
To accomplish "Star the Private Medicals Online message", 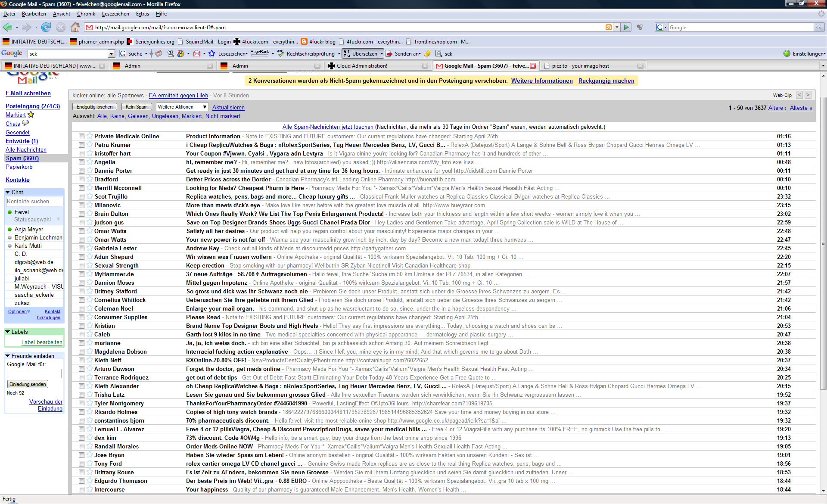I will (x=90, y=136).
